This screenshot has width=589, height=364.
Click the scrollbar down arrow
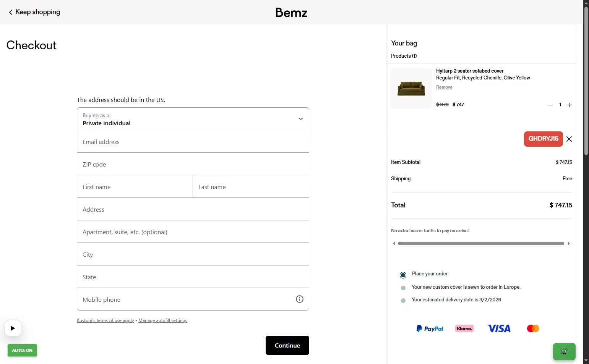[586, 361]
